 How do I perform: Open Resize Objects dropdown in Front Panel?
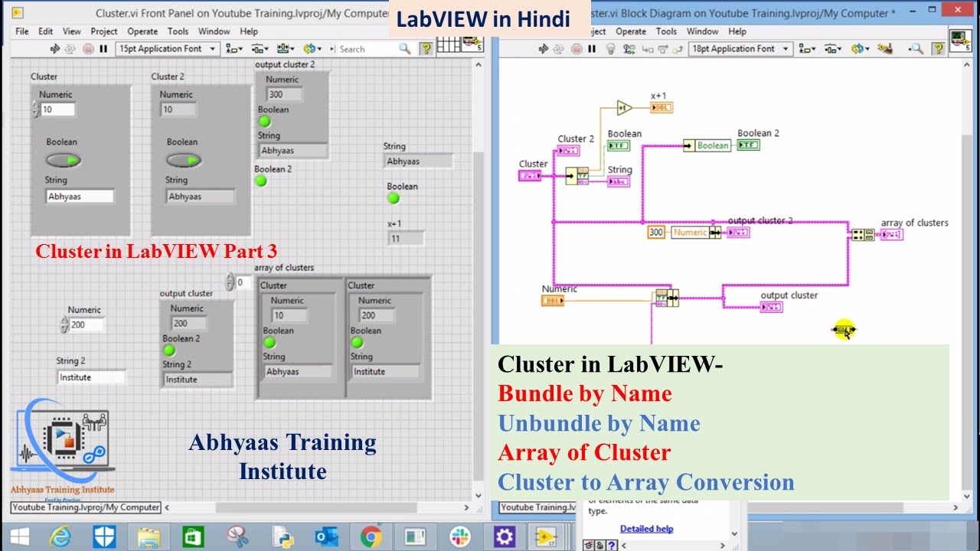[286, 48]
